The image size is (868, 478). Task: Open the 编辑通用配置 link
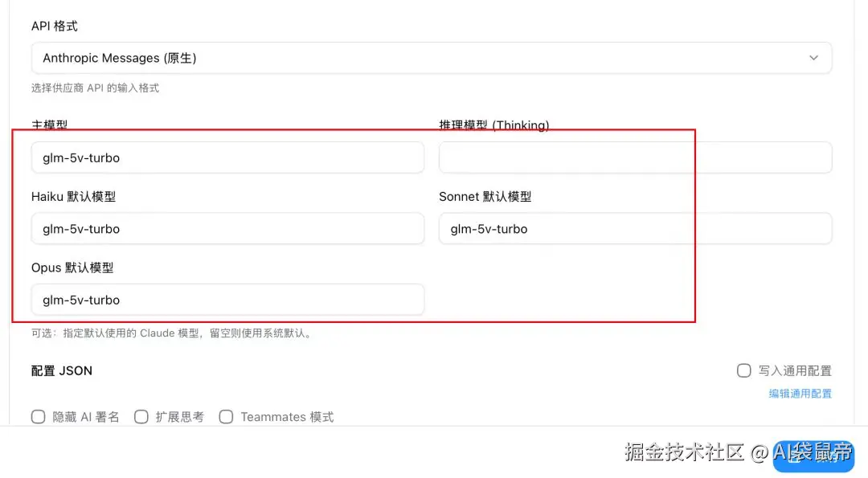800,393
